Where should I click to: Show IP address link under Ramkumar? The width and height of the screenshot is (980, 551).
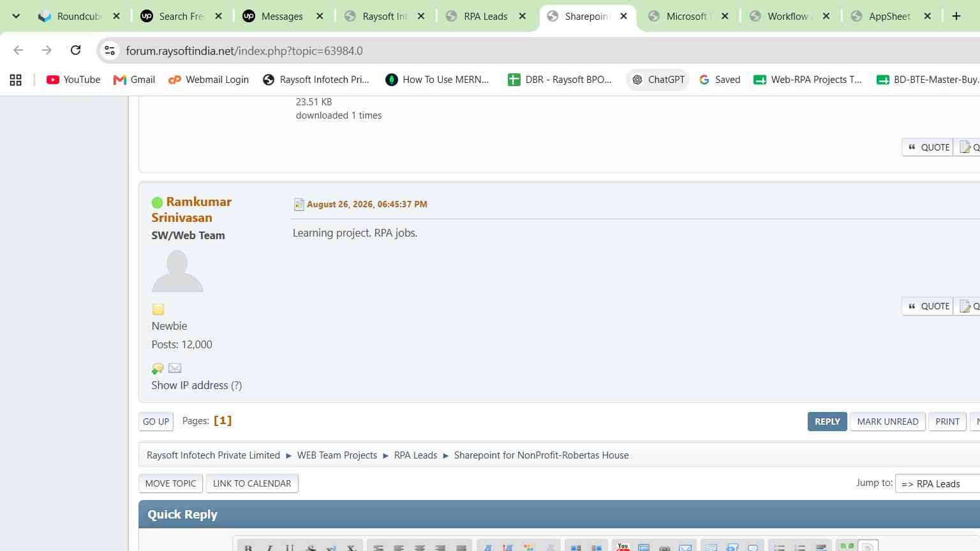tap(197, 385)
